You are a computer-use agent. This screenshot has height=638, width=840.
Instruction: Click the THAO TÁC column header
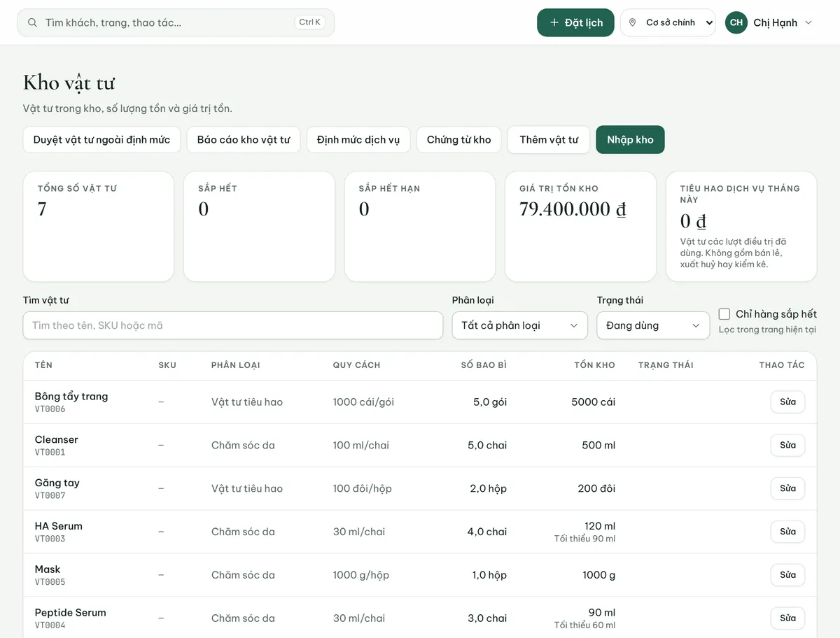[x=782, y=365]
